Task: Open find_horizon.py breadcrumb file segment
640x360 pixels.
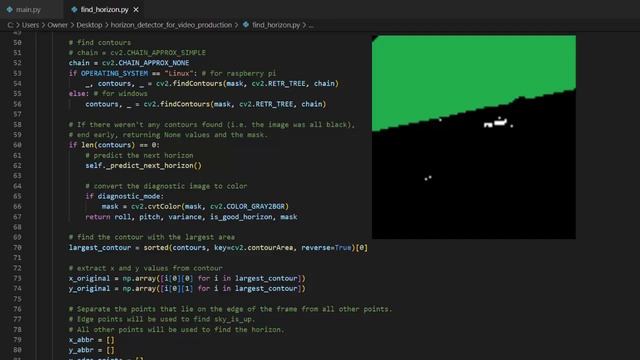Action: point(276,25)
